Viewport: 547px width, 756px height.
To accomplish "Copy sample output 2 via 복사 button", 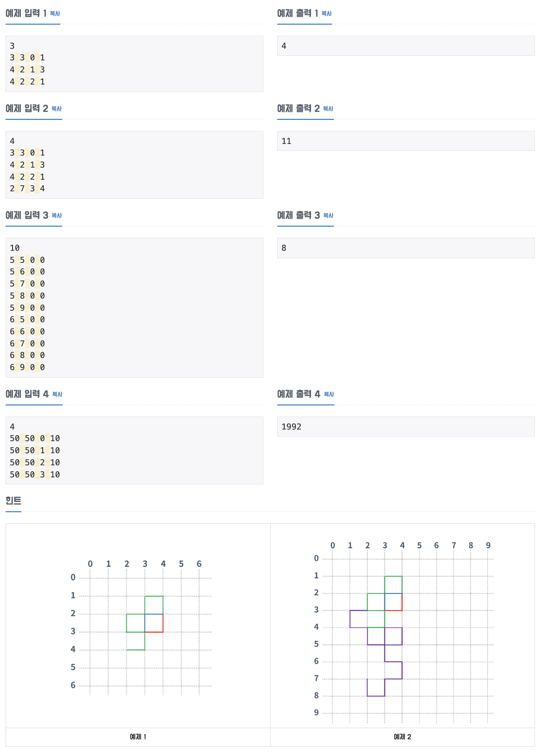I will pyautogui.click(x=328, y=109).
